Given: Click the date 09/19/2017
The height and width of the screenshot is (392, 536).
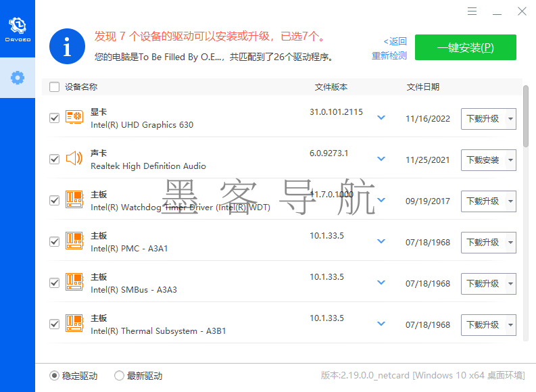Looking at the screenshot, I should click(428, 201).
